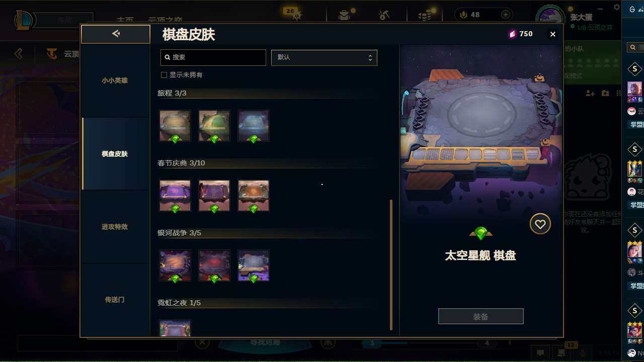Close the 棋盘皮肤 dialog with X
The height and width of the screenshot is (362, 644).
pos(553,34)
